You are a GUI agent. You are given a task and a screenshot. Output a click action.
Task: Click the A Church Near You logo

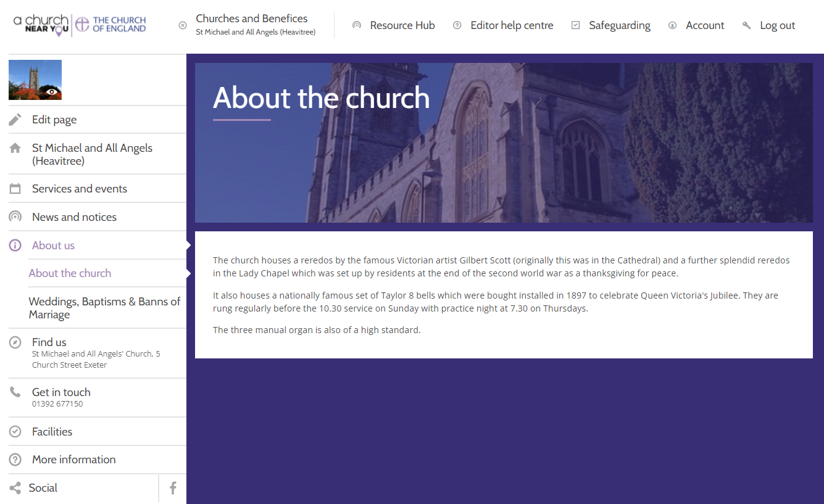click(x=41, y=25)
